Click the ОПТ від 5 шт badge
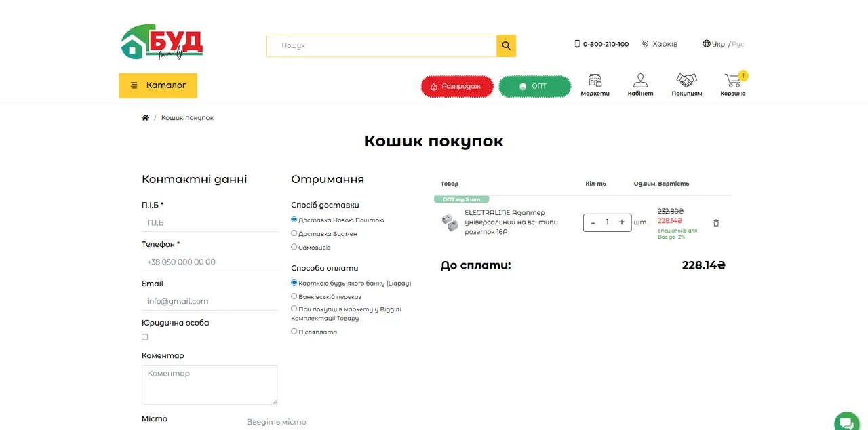The image size is (868, 430). pos(461,199)
